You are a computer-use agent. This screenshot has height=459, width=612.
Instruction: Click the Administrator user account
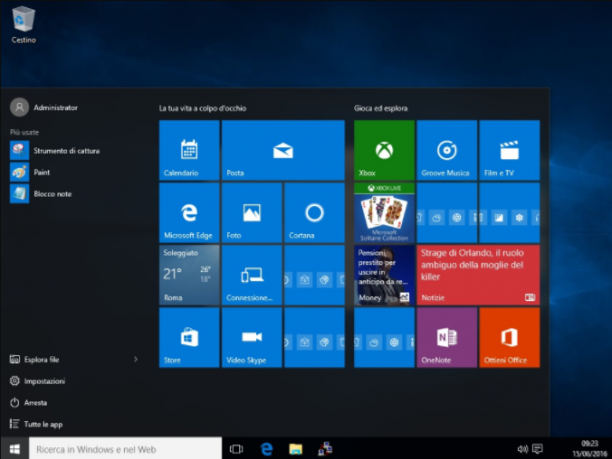[x=44, y=107]
